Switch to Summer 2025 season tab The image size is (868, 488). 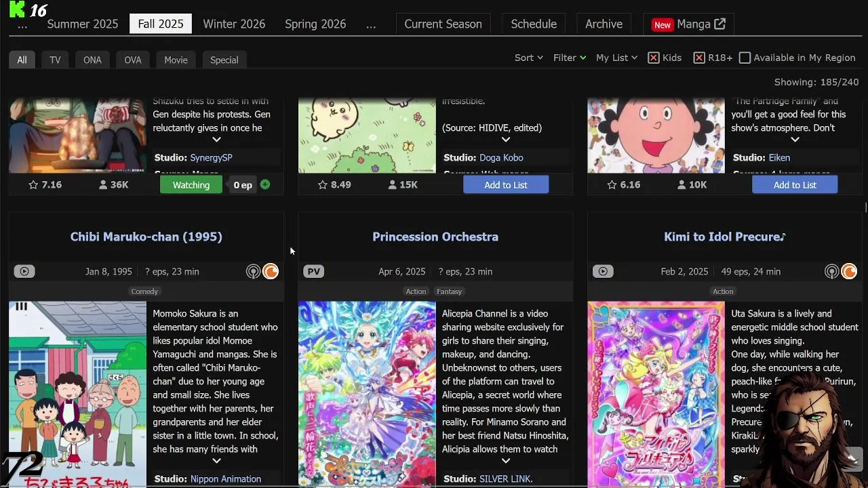[x=83, y=24]
